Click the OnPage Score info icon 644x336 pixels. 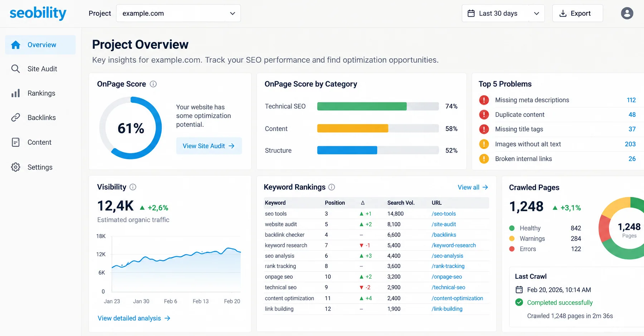(153, 84)
